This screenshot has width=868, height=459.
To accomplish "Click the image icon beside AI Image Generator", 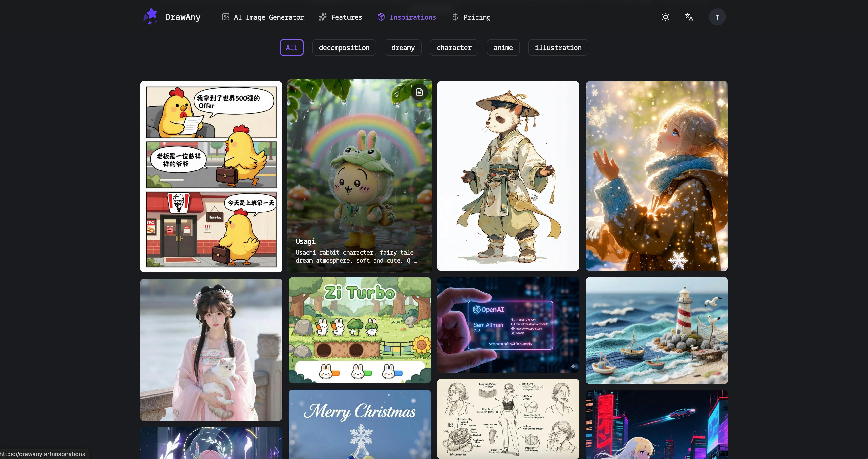I will pos(225,17).
